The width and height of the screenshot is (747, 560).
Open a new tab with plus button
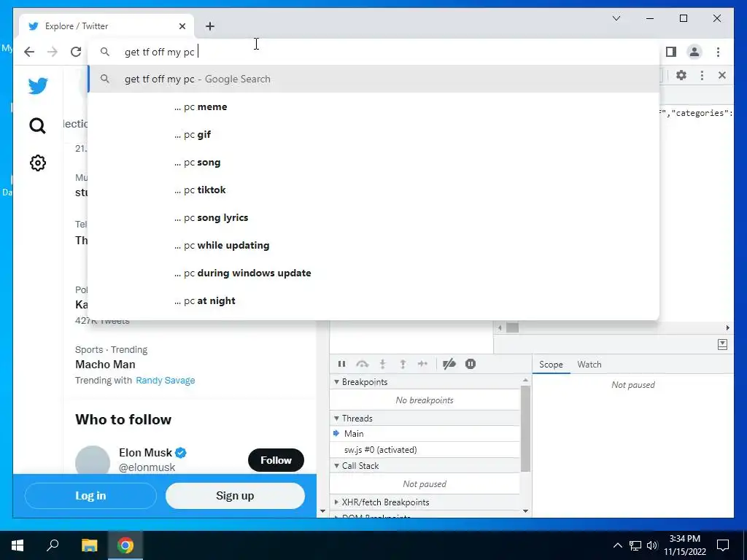pyautogui.click(x=210, y=26)
